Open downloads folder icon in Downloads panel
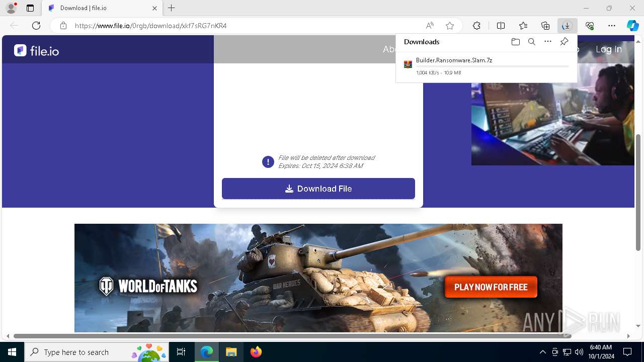644x362 pixels. coord(515,42)
